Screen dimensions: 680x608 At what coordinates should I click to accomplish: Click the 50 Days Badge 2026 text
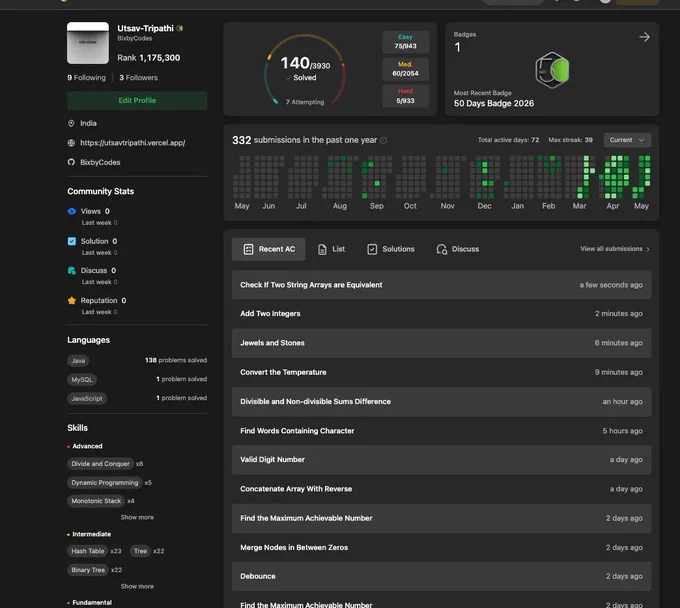coord(494,104)
